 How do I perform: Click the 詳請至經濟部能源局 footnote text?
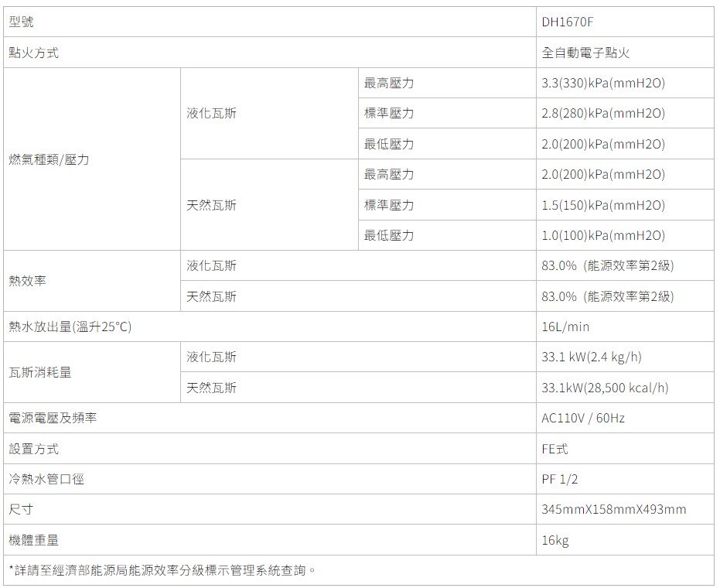pos(162,571)
